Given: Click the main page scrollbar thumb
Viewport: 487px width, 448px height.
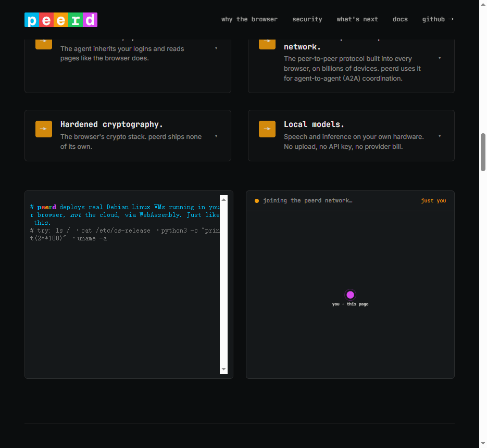Looking at the screenshot, I should click(x=483, y=152).
